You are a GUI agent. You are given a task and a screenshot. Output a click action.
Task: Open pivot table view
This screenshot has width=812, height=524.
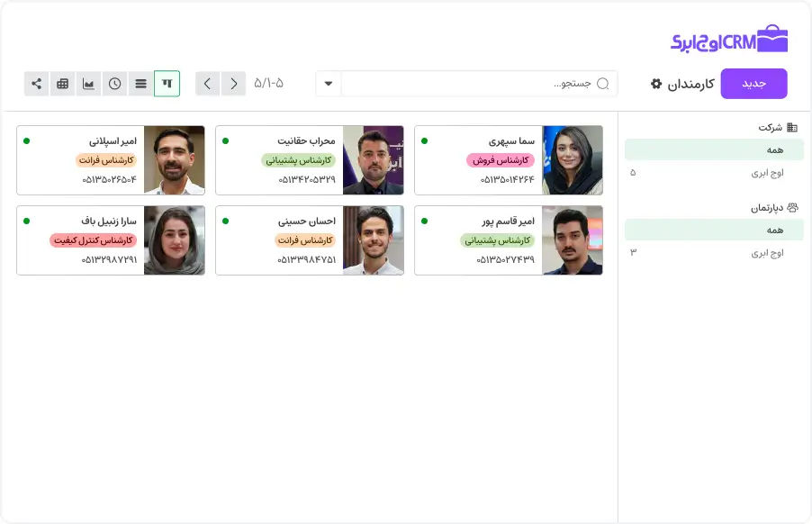click(x=62, y=84)
